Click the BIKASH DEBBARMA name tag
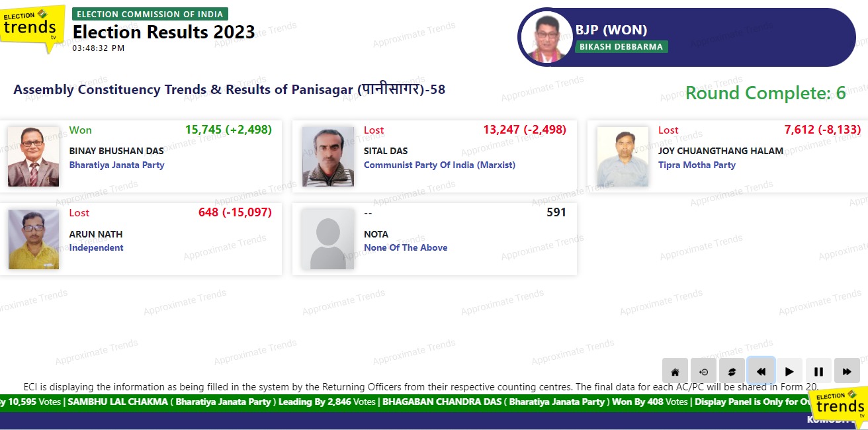 point(621,47)
